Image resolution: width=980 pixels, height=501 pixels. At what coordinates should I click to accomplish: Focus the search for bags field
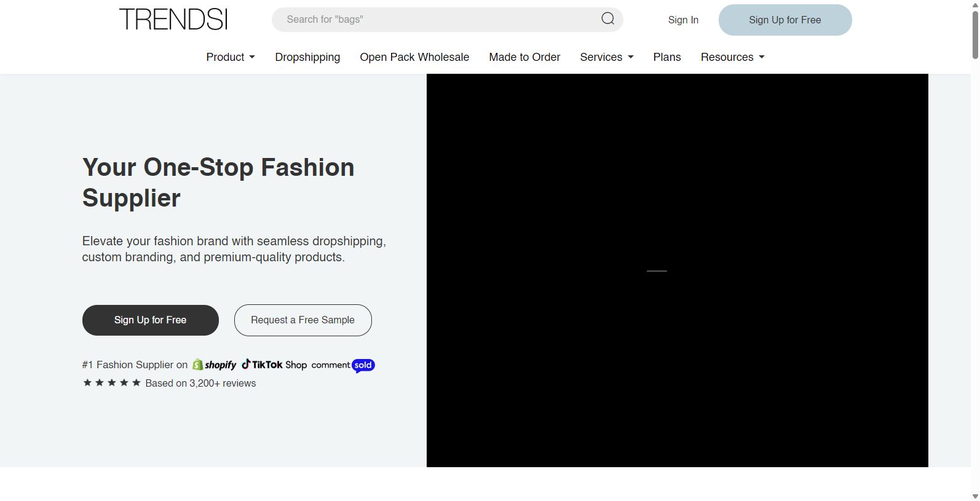(x=447, y=19)
